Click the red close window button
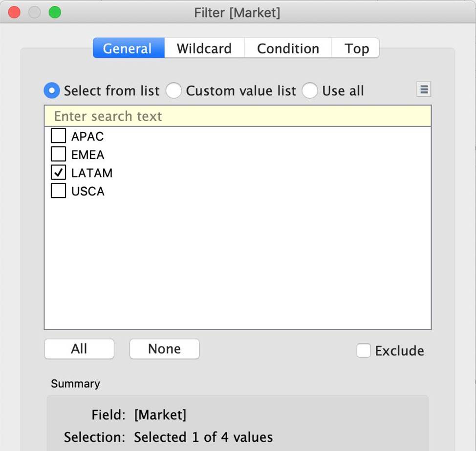 [x=14, y=12]
